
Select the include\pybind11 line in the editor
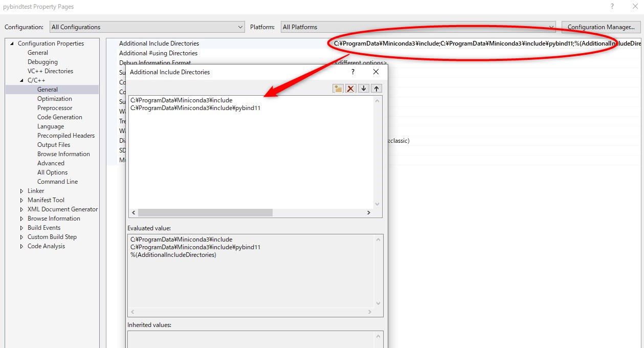(x=195, y=108)
